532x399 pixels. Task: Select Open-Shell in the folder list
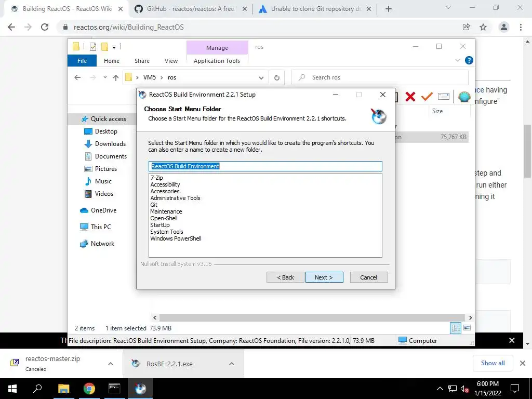coord(164,219)
